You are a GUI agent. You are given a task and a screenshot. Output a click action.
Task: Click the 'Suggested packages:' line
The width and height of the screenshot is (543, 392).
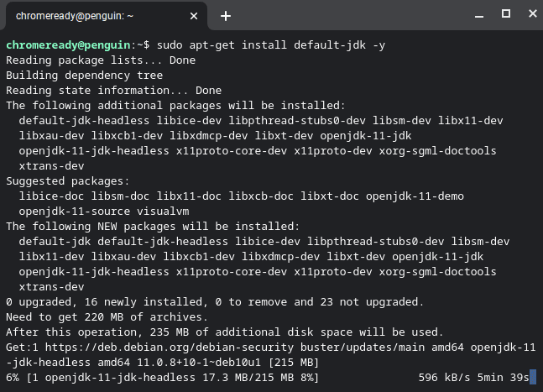tap(68, 181)
